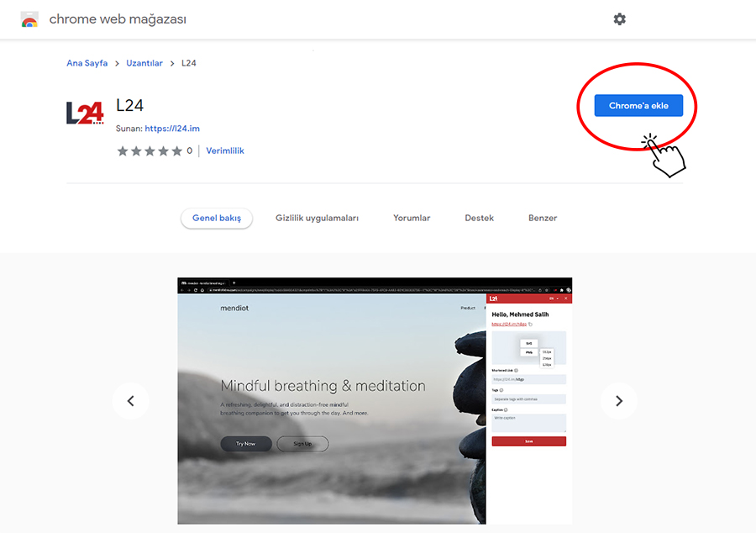
Task: Click the L24 breadcrumb text
Action: pos(188,63)
